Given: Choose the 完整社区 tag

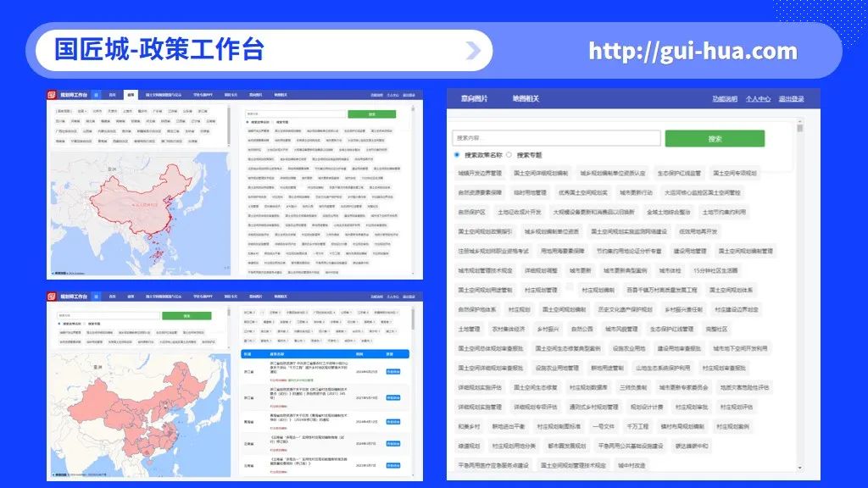Looking at the screenshot, I should (716, 329).
